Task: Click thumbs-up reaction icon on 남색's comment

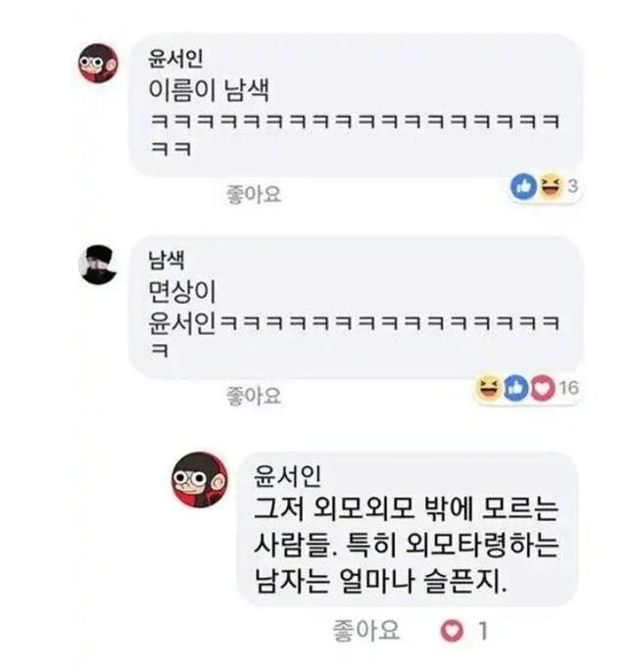Action: (515, 388)
